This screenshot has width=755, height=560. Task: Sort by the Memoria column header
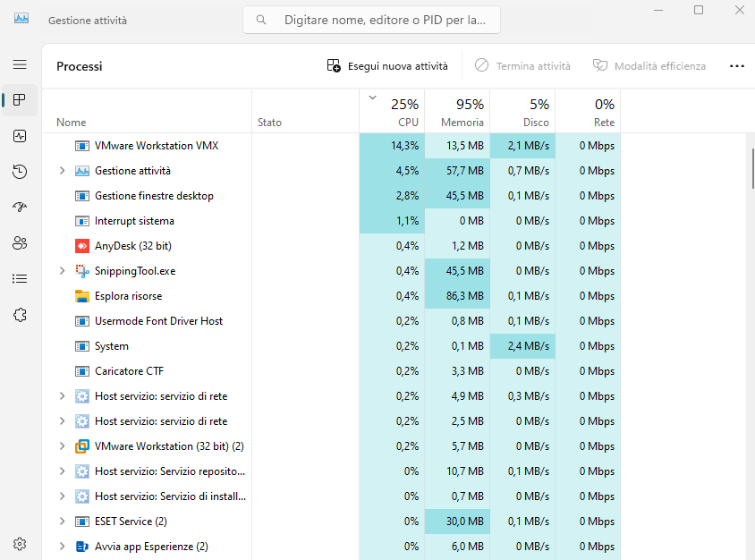[457, 112]
